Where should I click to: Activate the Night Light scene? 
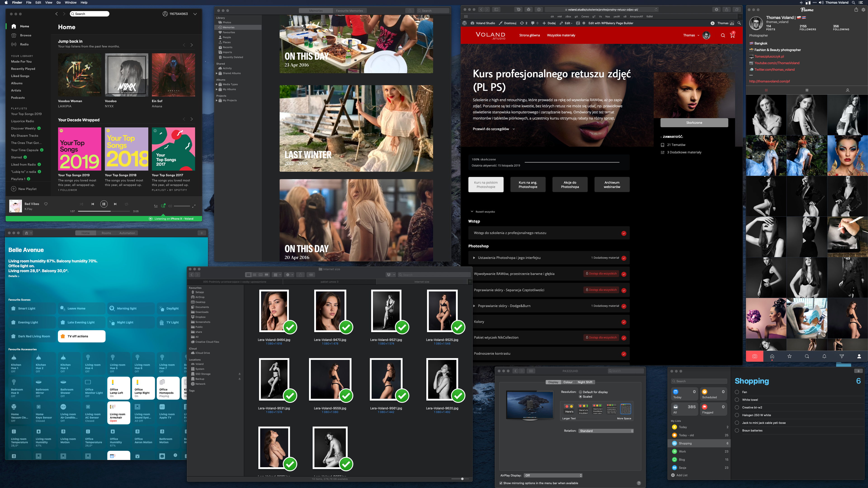131,322
